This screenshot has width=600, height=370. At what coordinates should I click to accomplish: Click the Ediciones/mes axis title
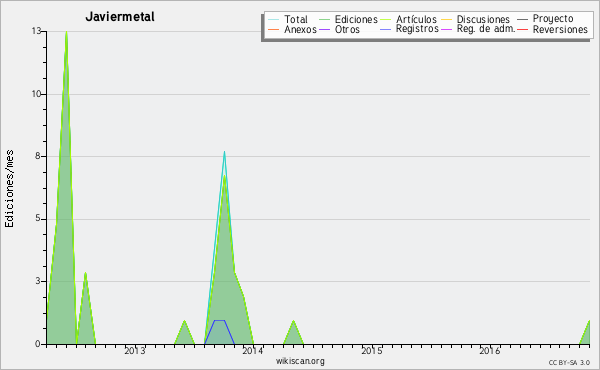[9, 188]
